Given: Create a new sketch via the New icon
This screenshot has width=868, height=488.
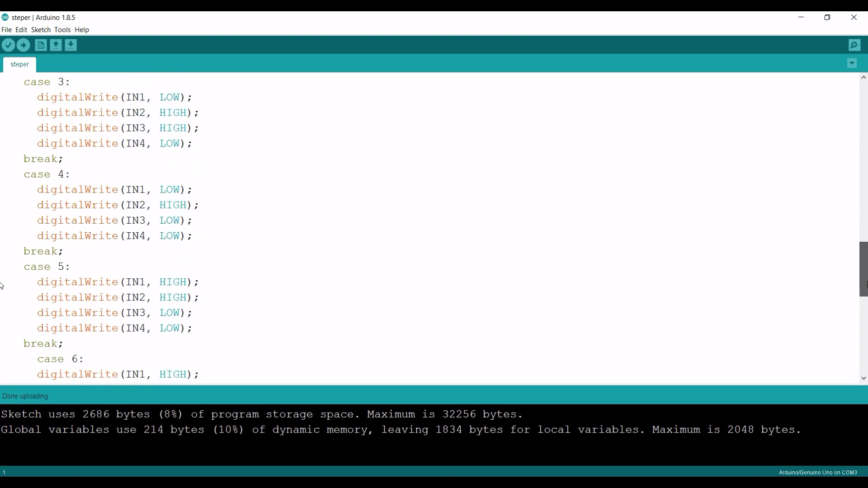Looking at the screenshot, I should 41,45.
